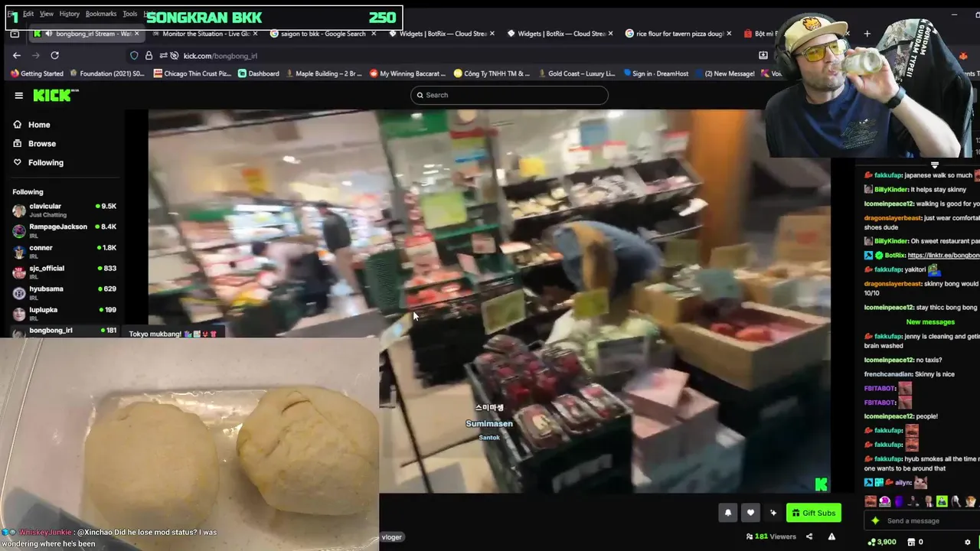Close the rice flour tavern pizza tab
This screenshot has width=980, height=551.
tap(728, 34)
